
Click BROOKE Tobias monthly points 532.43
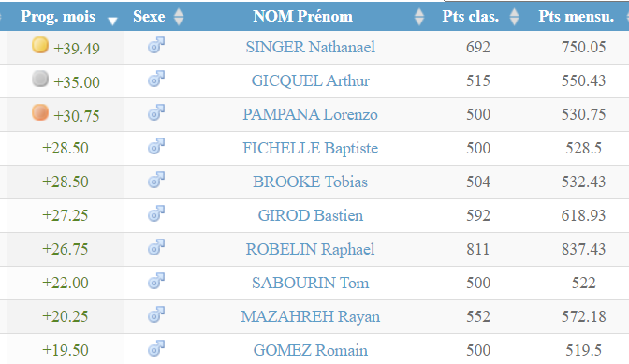[583, 182]
